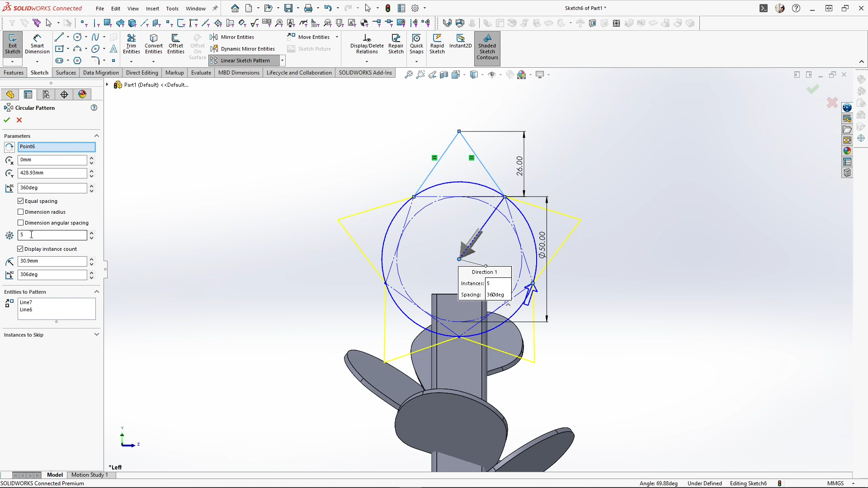
Task: Open the Linear Sketch Pattern dropdown arrow
Action: [282, 61]
